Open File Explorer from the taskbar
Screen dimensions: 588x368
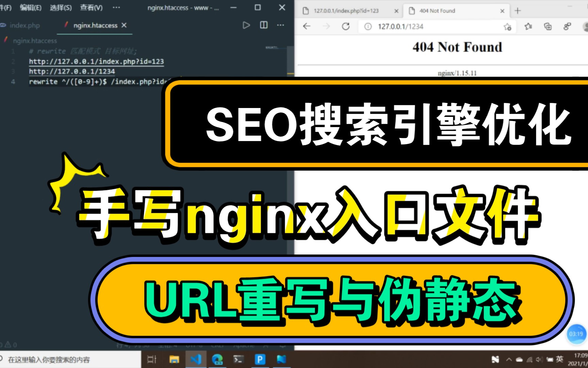point(174,359)
